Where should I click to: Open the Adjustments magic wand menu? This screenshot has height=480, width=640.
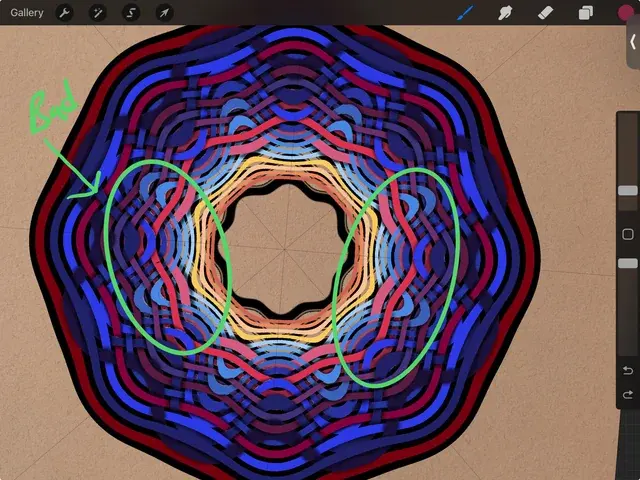(98, 13)
